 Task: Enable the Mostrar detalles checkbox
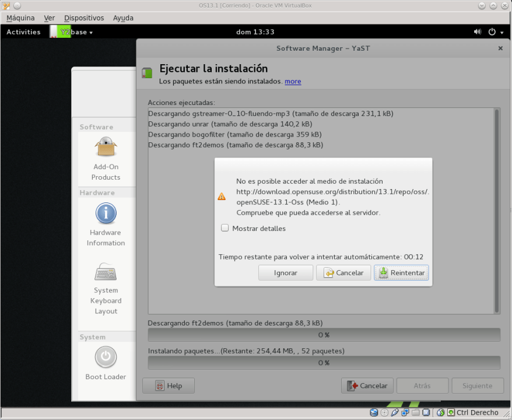[225, 228]
